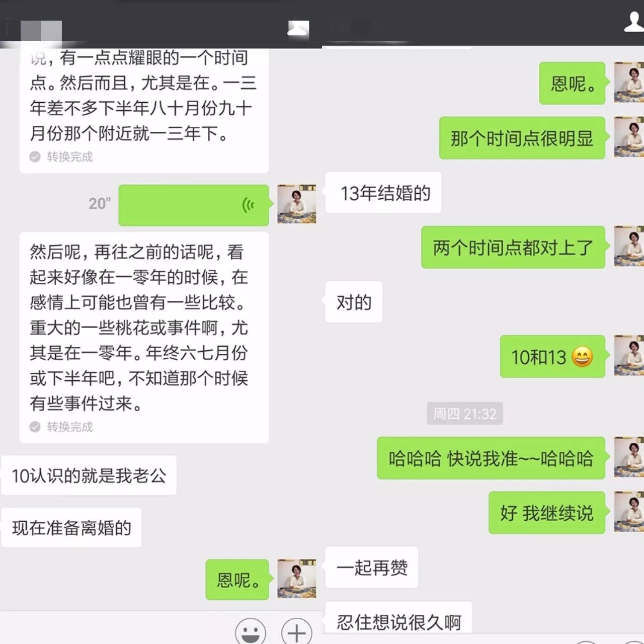Tap avatar beside 好 我继续说 message
Screen dimensions: 644x644
(629, 512)
